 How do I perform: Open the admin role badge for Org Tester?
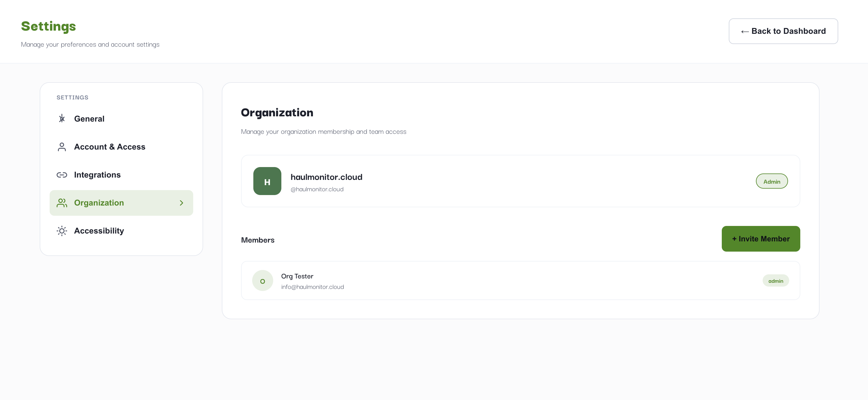tap(776, 280)
